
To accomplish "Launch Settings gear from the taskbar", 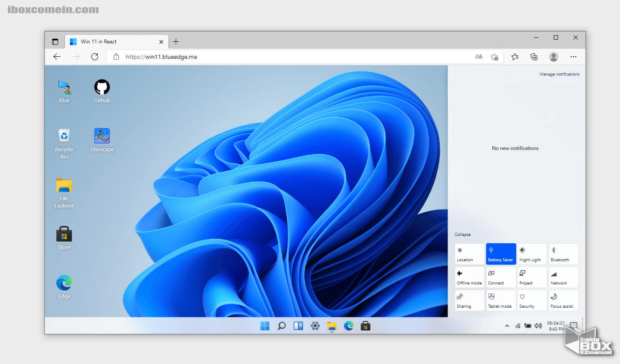I will click(315, 326).
